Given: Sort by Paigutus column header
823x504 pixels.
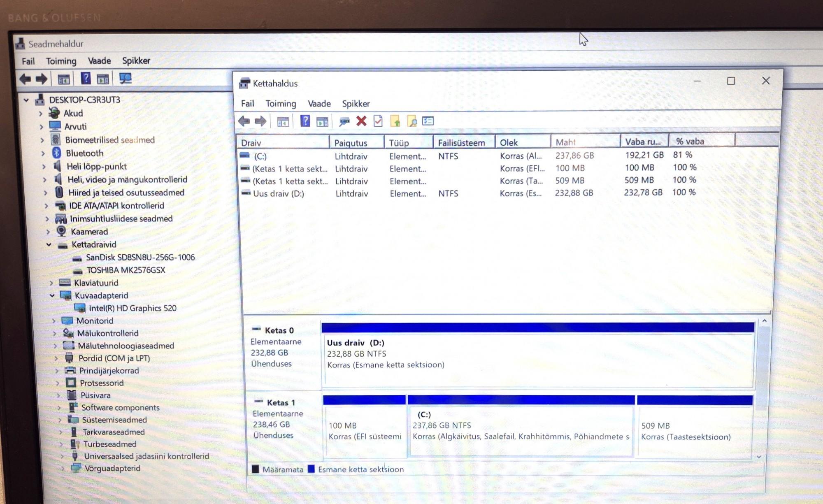Looking at the screenshot, I should click(357, 143).
